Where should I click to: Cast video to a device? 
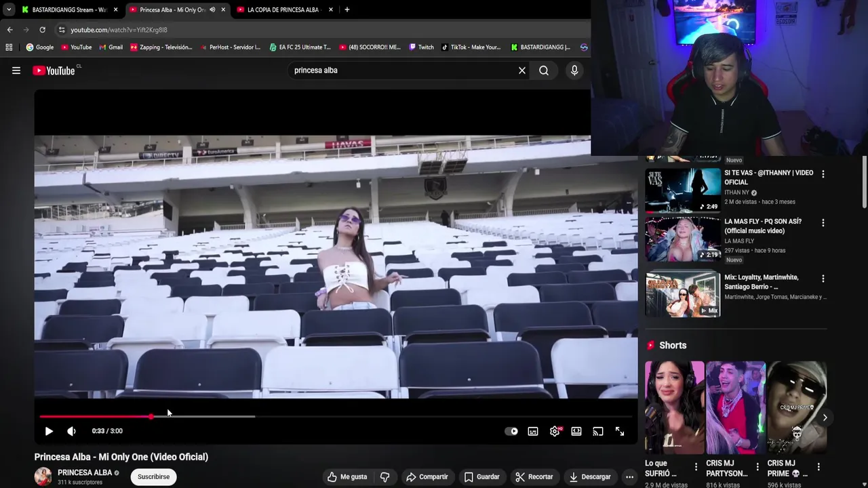click(x=598, y=431)
